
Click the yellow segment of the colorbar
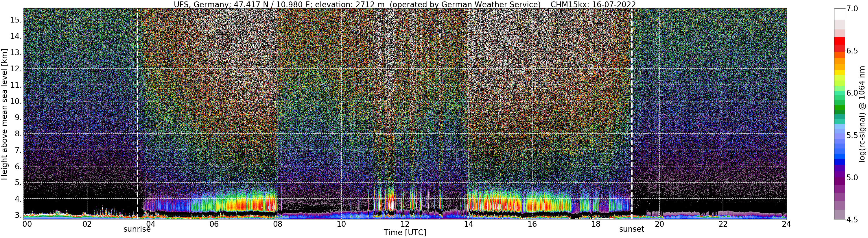point(839,72)
